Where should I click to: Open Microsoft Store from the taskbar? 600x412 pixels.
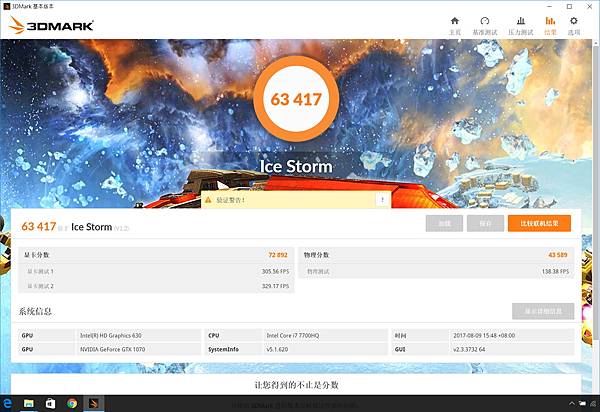click(x=50, y=403)
